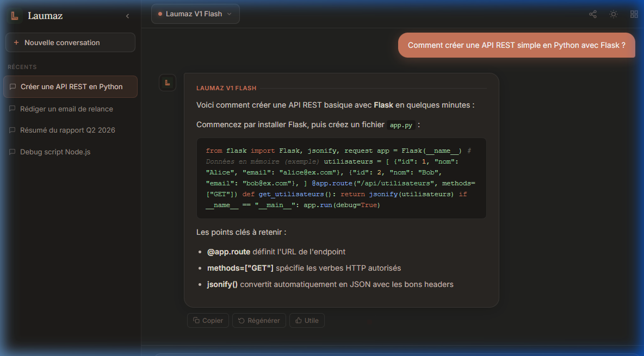This screenshot has height=356, width=644.
Task: Click chat icon beside Résumé du rapport Q2 2026
Action: click(x=13, y=130)
